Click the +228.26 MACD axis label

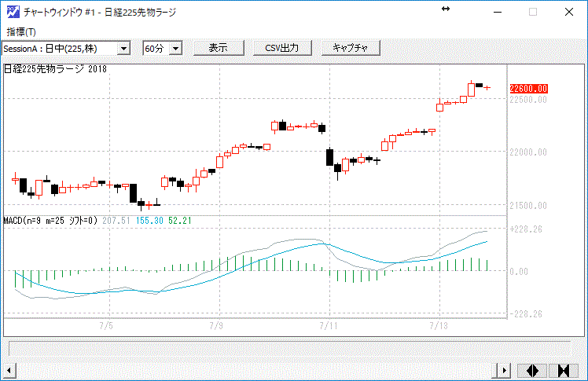click(x=526, y=229)
